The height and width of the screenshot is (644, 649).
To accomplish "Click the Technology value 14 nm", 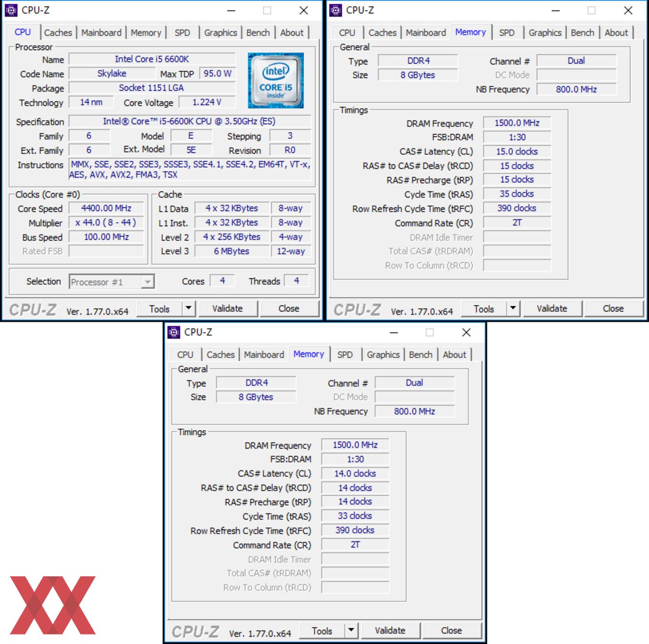I will (x=92, y=102).
